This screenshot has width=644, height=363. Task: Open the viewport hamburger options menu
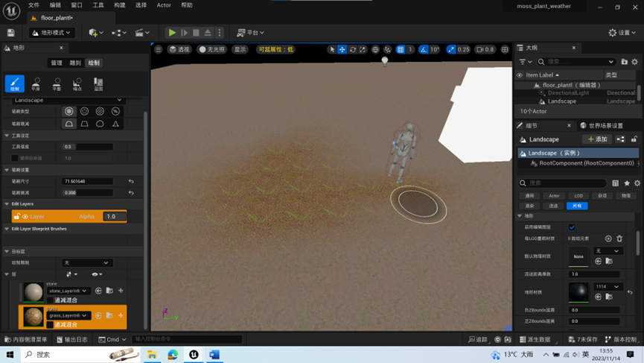pyautogui.click(x=158, y=49)
